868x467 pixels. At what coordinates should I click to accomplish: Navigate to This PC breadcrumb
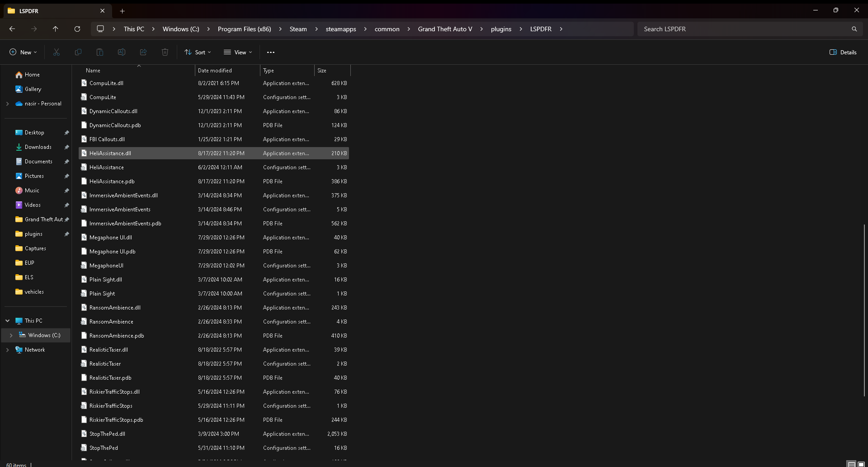click(134, 29)
